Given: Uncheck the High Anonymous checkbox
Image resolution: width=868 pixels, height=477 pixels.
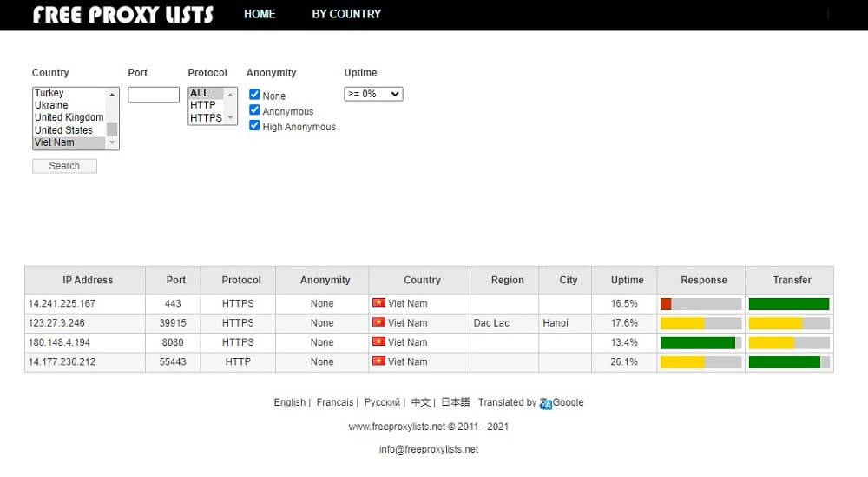Looking at the screenshot, I should pos(254,126).
